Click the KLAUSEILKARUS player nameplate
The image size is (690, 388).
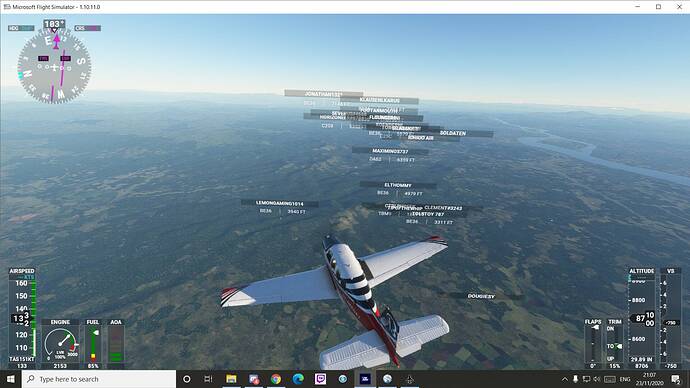click(380, 100)
